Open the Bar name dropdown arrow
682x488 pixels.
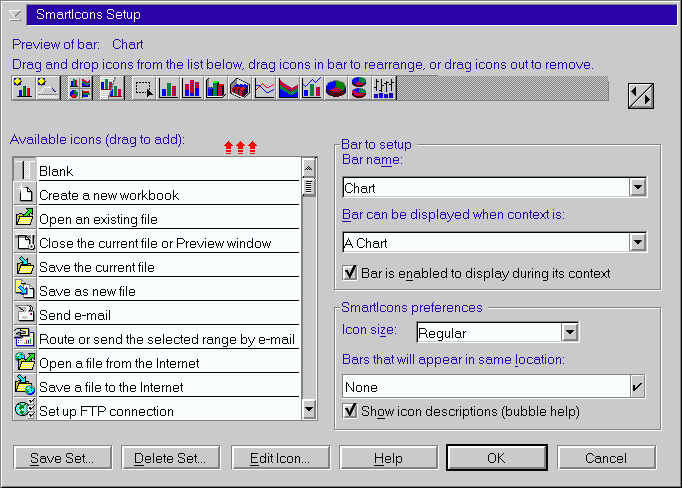pos(638,188)
